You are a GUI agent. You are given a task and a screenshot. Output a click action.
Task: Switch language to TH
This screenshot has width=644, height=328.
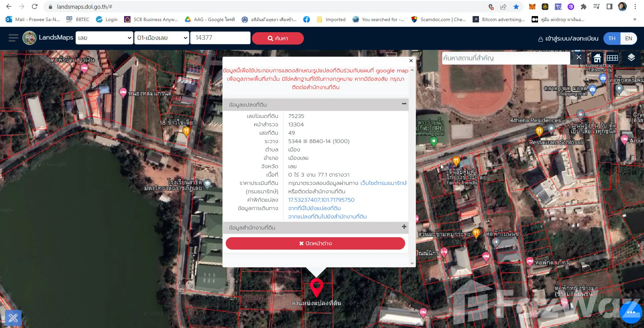coord(612,38)
